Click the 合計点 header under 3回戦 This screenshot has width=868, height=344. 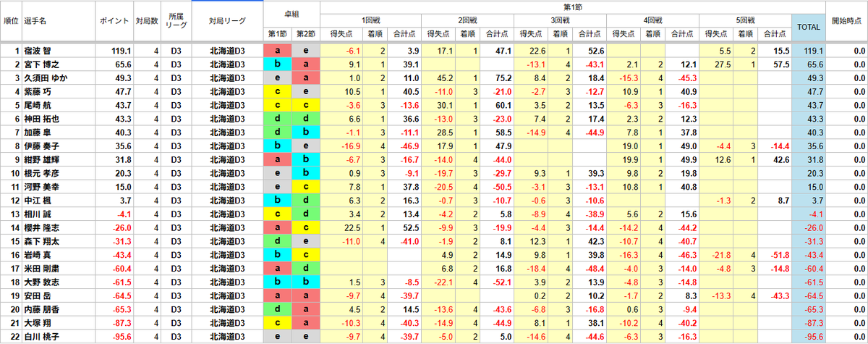[x=588, y=34]
